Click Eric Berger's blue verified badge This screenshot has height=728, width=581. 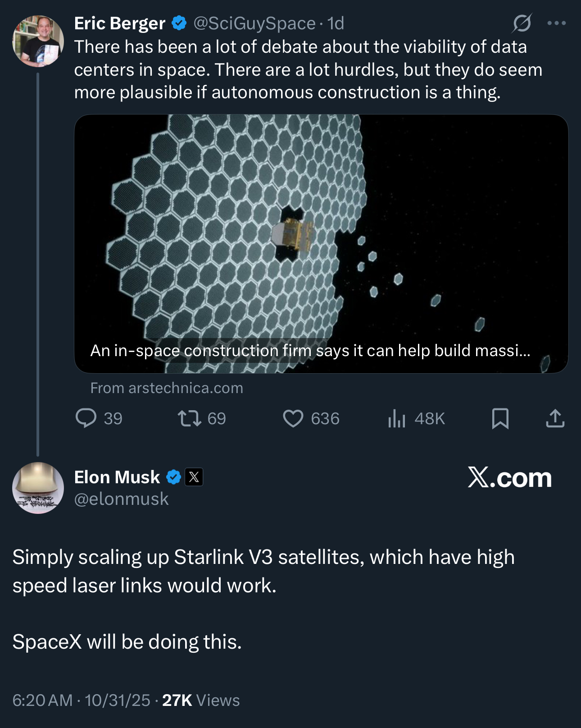(x=179, y=23)
